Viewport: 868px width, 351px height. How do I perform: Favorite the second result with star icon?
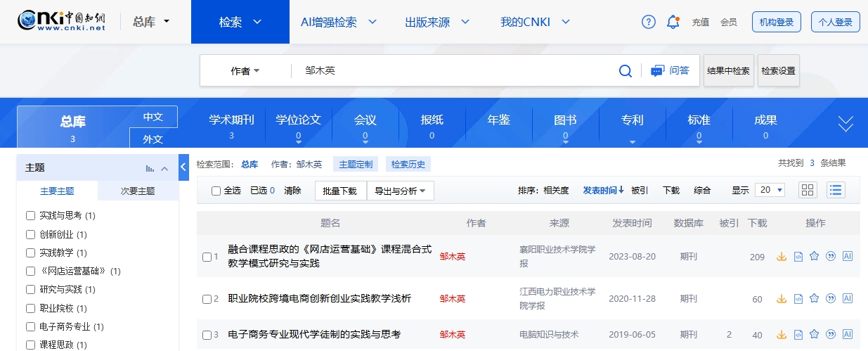coord(814,298)
